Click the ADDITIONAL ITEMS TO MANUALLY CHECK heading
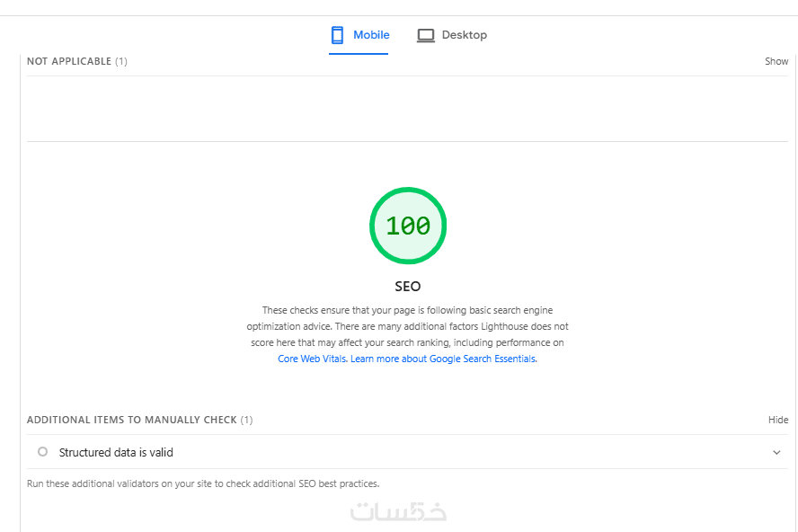Screen dimensions: 798x532 [x=131, y=420]
